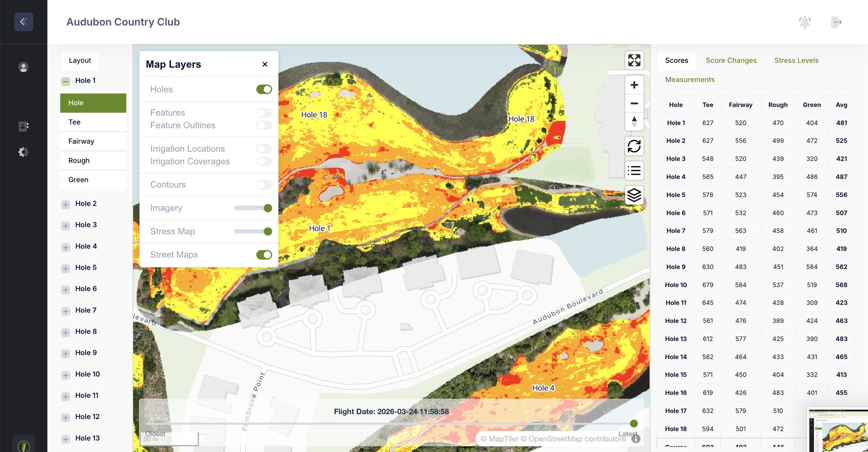Adjust the Stress Map opacity slider
Viewport: 868px width, 452px height.
pos(253,231)
